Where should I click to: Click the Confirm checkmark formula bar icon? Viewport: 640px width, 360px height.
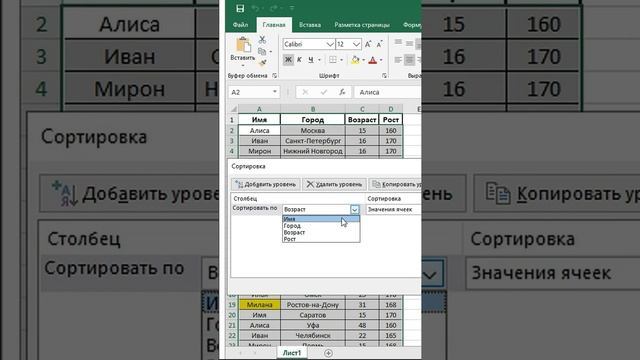point(324,92)
